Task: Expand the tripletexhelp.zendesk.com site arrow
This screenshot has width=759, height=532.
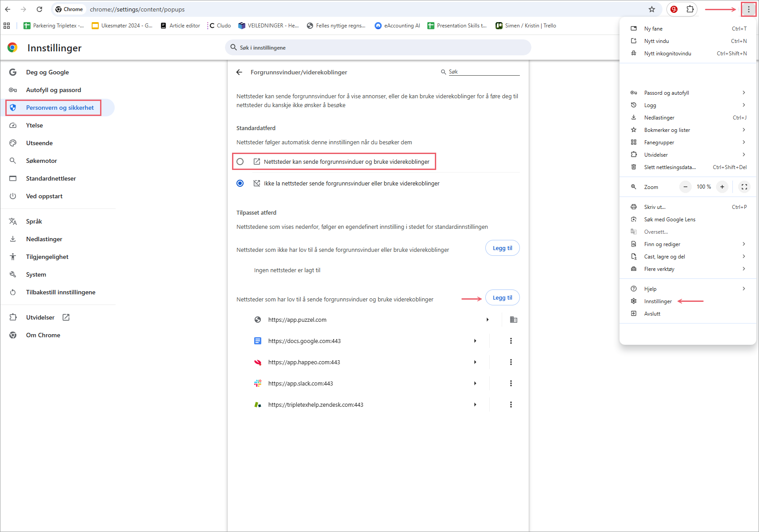Action: pos(475,405)
